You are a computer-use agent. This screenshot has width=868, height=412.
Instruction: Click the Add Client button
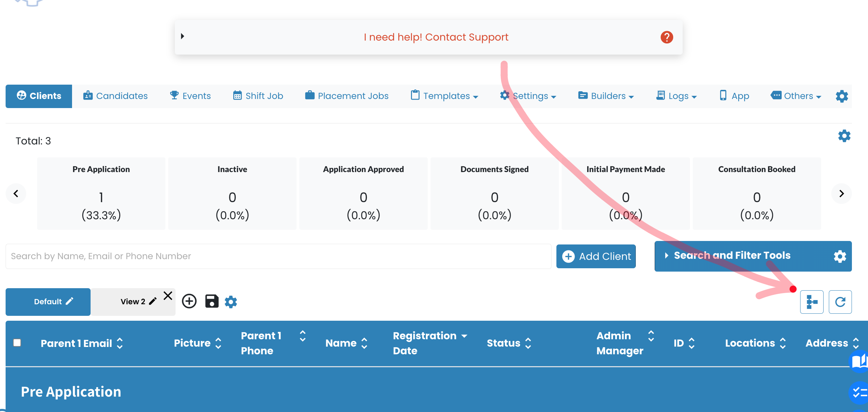[x=596, y=256]
